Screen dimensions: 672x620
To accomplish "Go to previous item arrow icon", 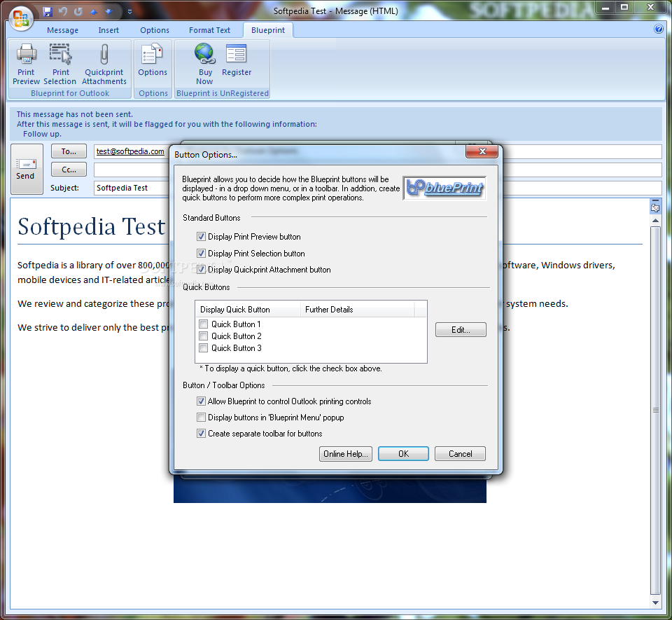I will (93, 12).
